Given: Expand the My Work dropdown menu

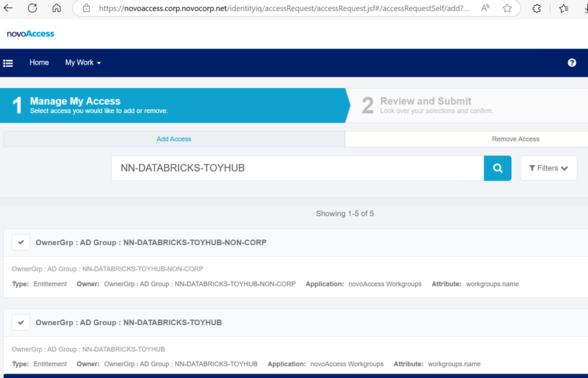Looking at the screenshot, I should (83, 62).
